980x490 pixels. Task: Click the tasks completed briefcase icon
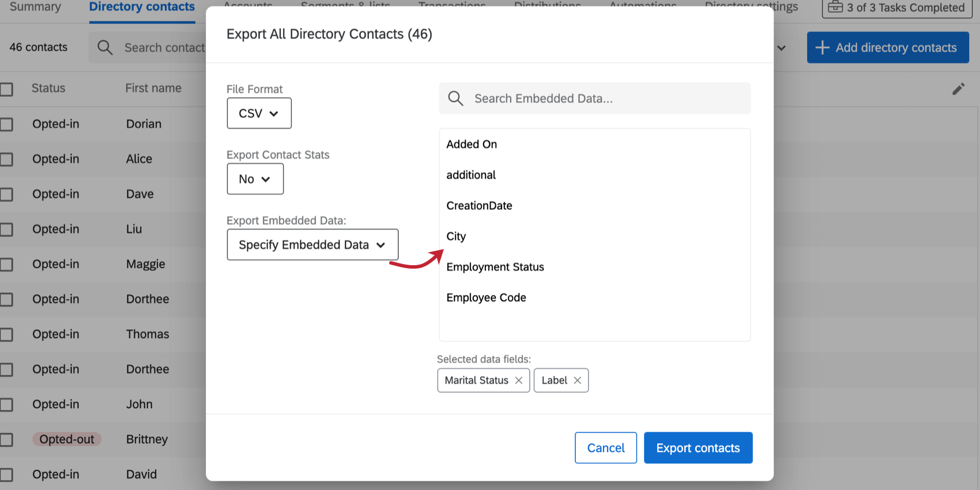tap(835, 7)
